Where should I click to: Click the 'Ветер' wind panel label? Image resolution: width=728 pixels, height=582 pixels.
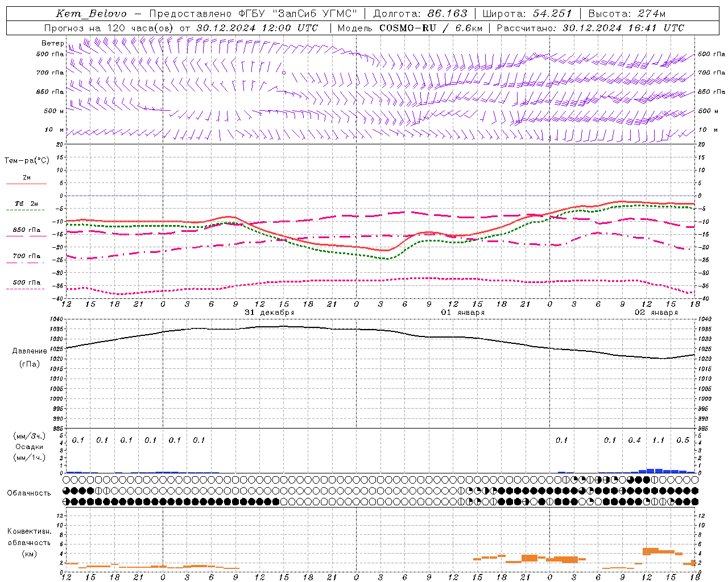coord(52,43)
